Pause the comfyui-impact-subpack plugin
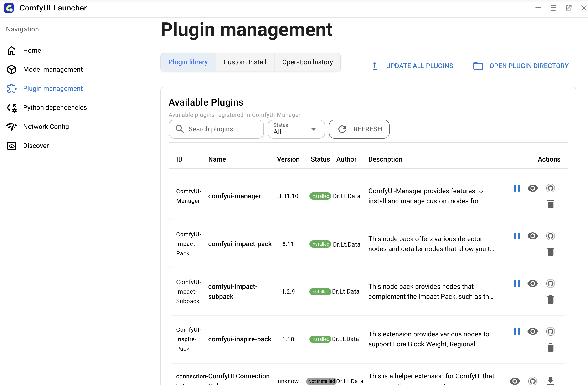Screen dimensions: 588x385 click(516, 284)
